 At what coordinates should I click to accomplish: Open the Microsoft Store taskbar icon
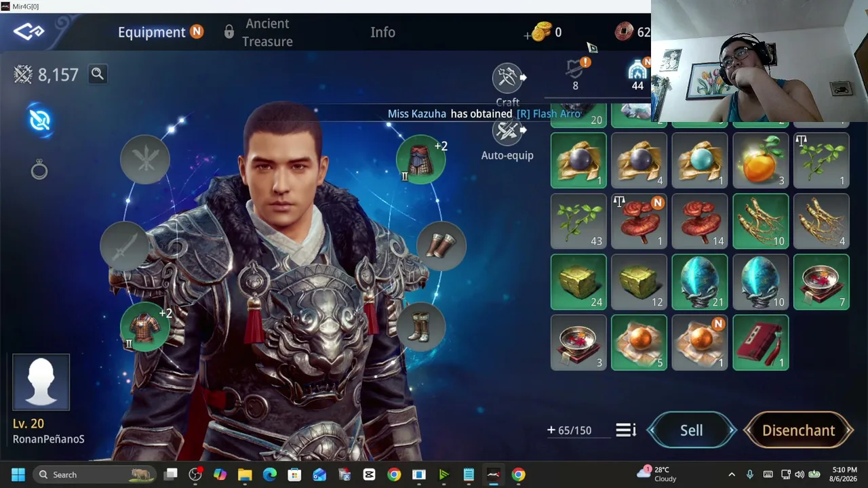(294, 474)
